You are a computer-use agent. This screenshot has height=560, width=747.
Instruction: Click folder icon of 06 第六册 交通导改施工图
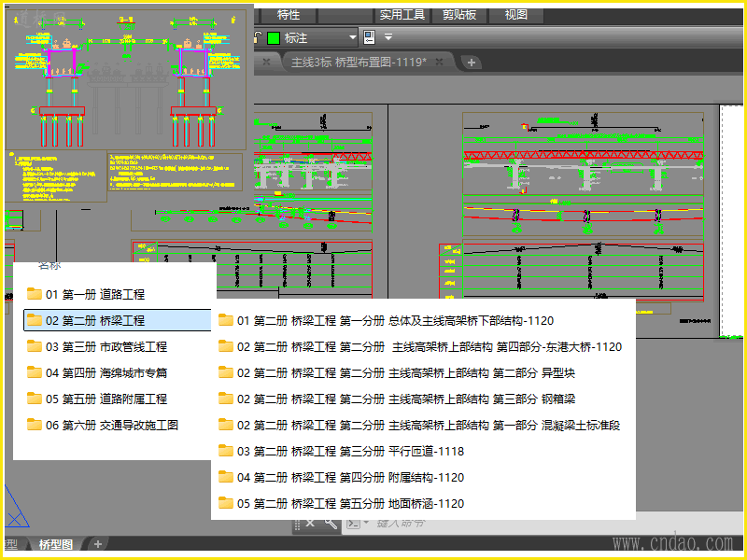pyautogui.click(x=35, y=425)
